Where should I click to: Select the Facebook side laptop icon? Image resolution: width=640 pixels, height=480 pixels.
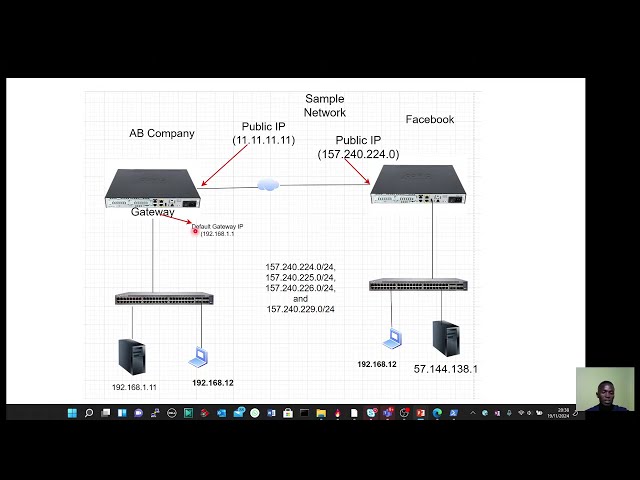pyautogui.click(x=392, y=338)
